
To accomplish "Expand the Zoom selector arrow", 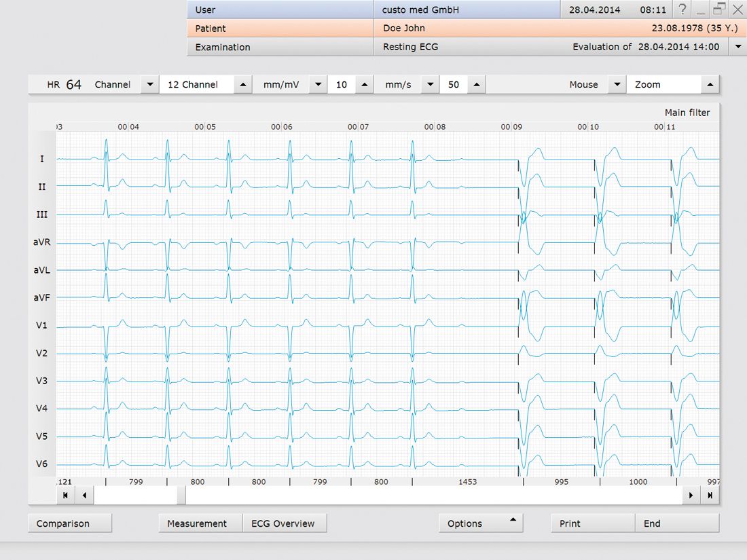I will tap(710, 85).
